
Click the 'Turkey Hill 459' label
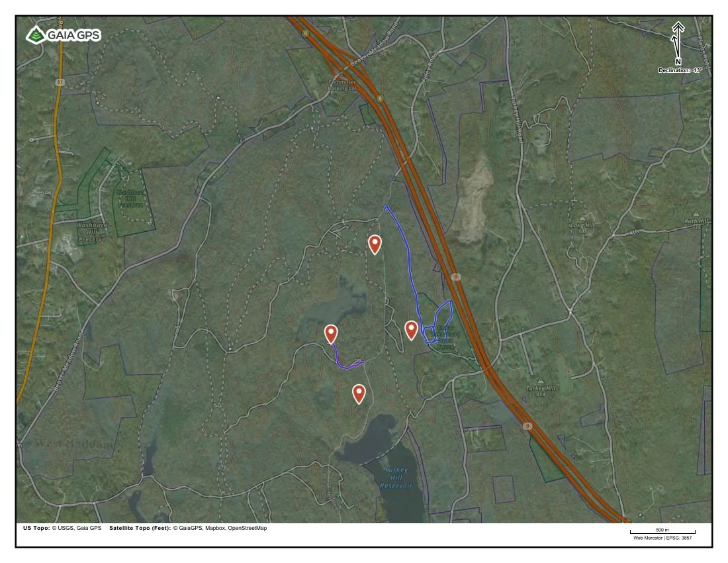click(541, 391)
